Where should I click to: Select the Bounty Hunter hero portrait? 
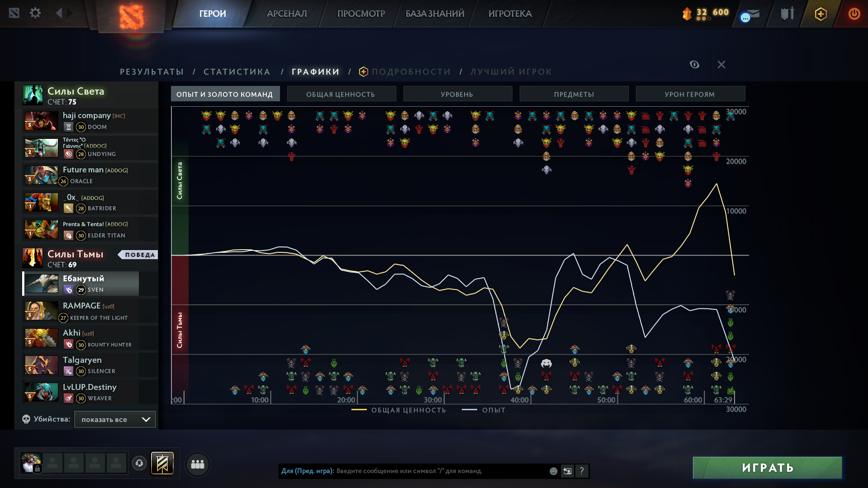pos(41,338)
